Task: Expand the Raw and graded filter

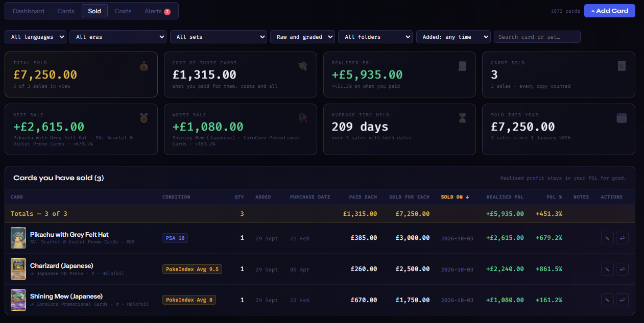Action: (x=302, y=37)
